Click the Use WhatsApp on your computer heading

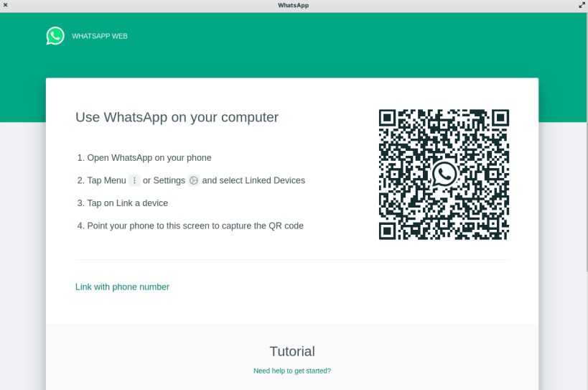177,117
